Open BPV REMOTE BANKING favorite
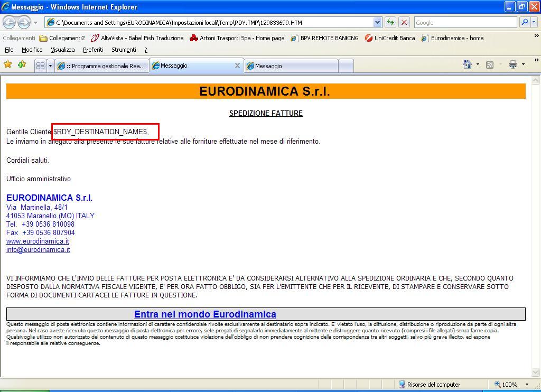 (324, 38)
